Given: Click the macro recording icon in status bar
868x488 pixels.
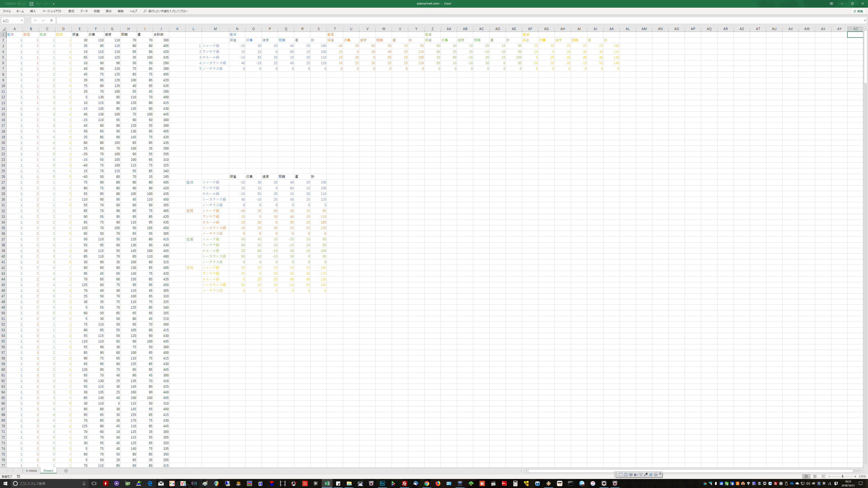Looking at the screenshot, I should tap(19, 476).
